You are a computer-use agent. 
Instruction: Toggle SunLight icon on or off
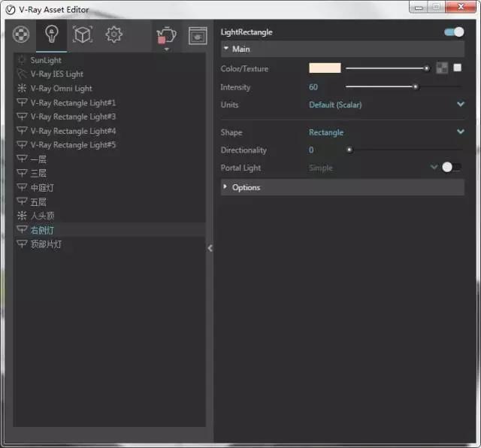[22, 60]
